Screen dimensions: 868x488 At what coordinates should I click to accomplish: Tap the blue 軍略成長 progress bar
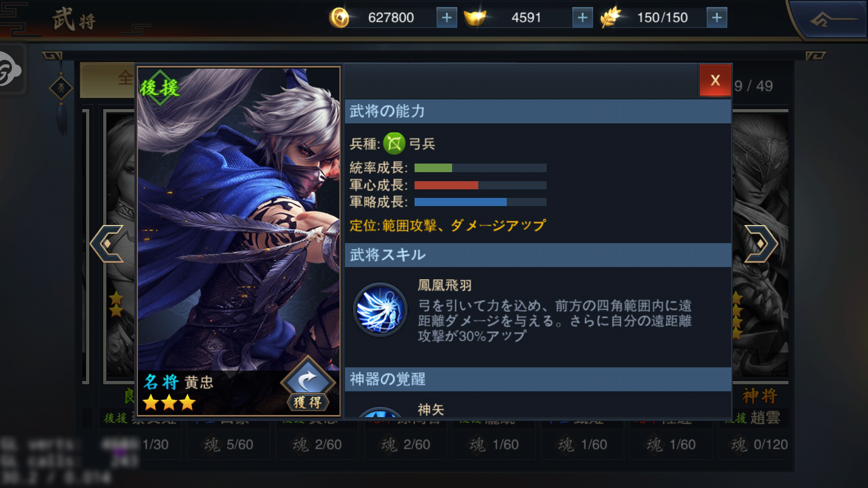pyautogui.click(x=480, y=202)
